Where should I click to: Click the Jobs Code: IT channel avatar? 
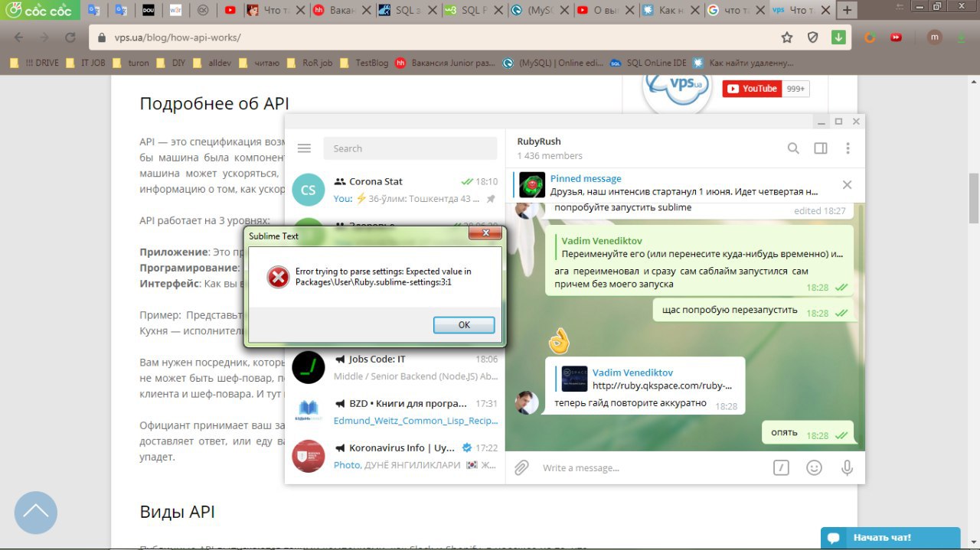tap(309, 367)
